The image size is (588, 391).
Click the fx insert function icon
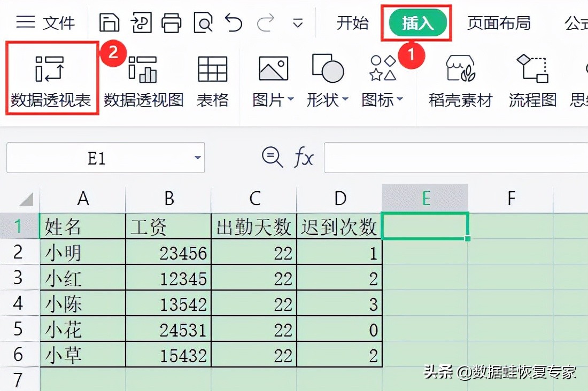[x=304, y=157]
